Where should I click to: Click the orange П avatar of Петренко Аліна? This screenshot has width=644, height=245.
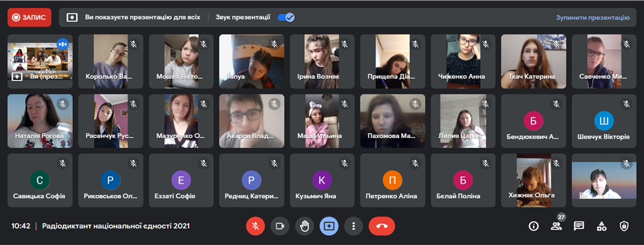393,180
